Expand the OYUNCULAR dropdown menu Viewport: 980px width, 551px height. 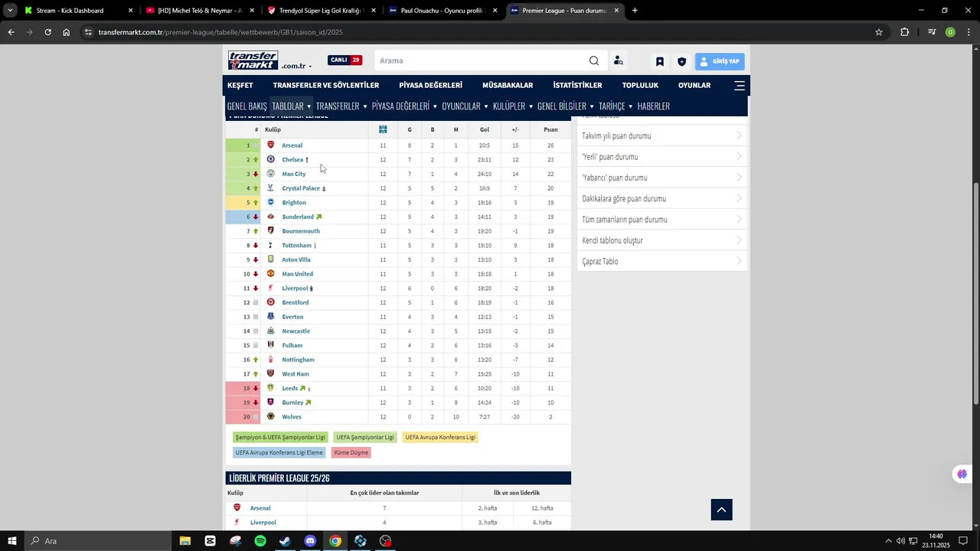[465, 106]
